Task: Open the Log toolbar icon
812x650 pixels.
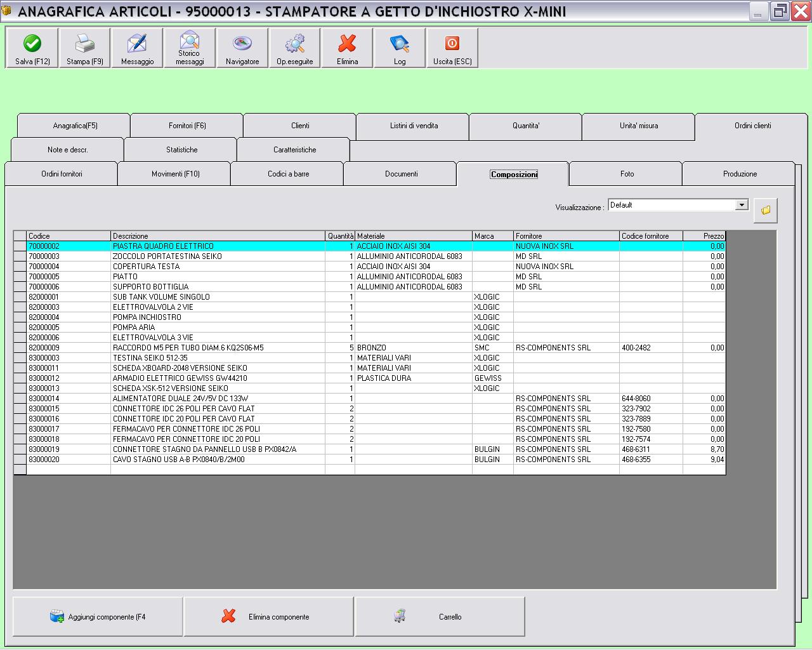Action: (400, 44)
